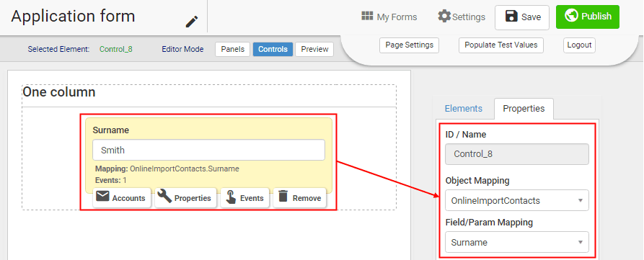
Task: Open form Settings
Action: pyautogui.click(x=462, y=17)
